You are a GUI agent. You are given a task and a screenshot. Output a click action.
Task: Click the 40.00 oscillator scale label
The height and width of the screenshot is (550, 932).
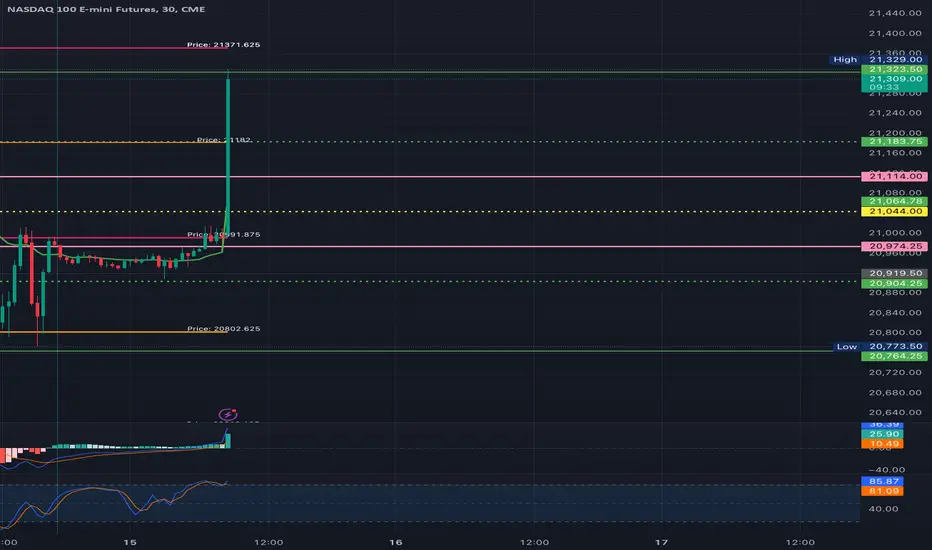tap(883, 508)
